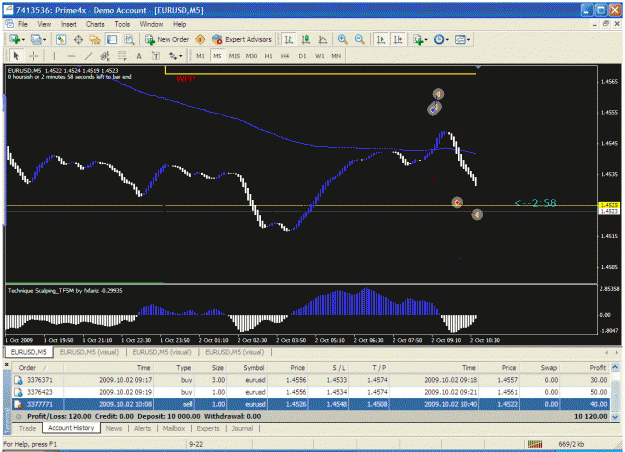Switch to the Experts tab
Screen dimensions: 625x452
208,428
